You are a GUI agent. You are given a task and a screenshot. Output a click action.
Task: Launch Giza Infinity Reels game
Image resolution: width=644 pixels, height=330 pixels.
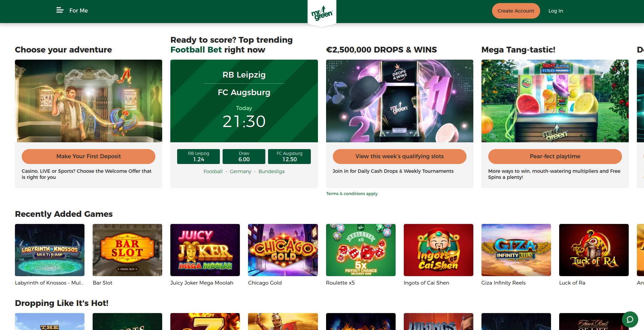pos(516,250)
